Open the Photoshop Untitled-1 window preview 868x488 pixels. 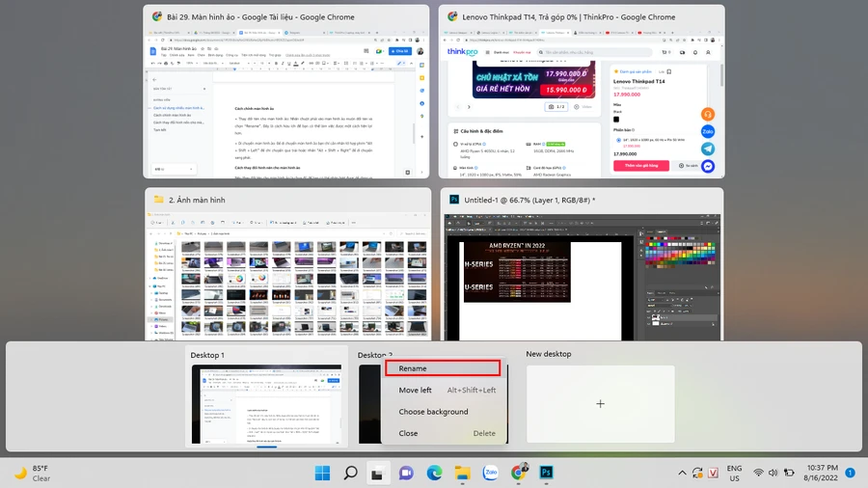[582, 264]
